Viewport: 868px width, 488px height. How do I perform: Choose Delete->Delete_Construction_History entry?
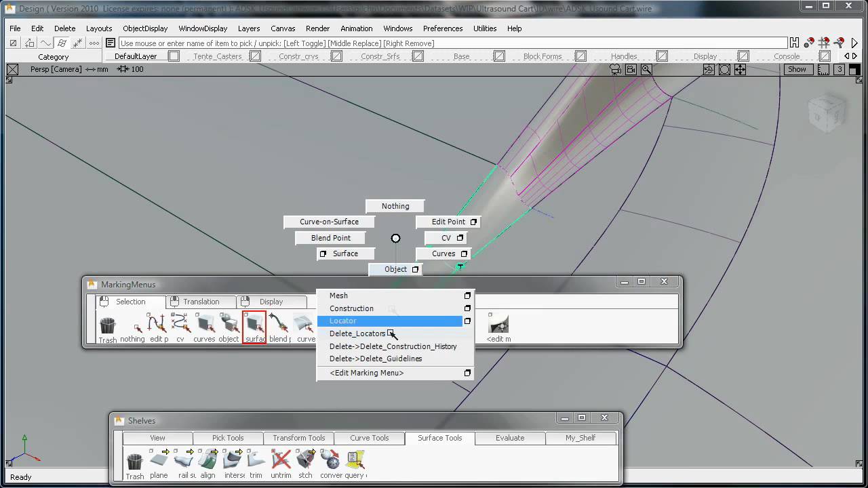click(393, 346)
